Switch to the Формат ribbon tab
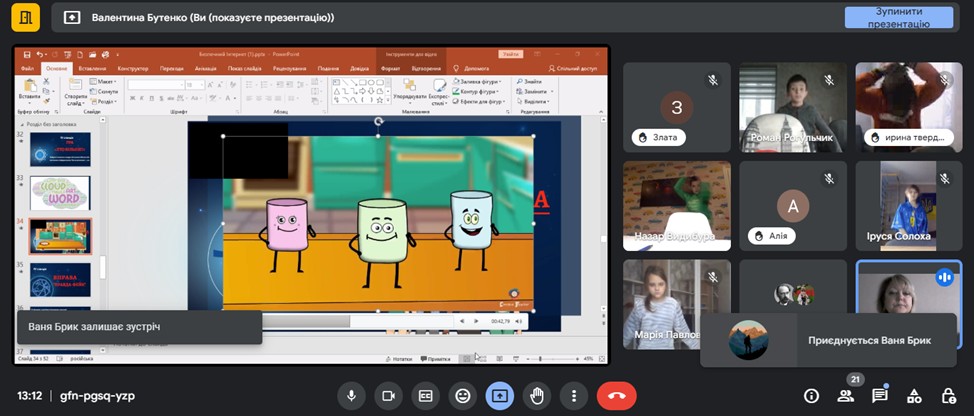Viewport: 974px width, 416px height. pyautogui.click(x=391, y=68)
